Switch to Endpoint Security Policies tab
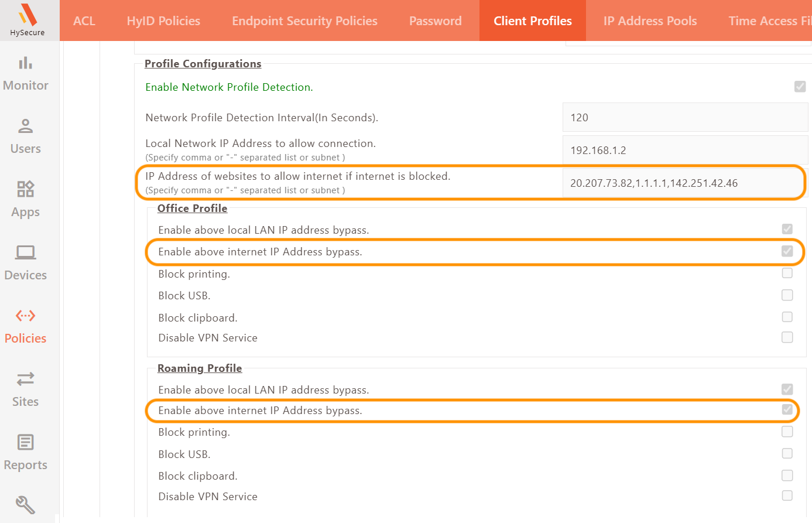Viewport: 812px width, 523px height. click(304, 21)
